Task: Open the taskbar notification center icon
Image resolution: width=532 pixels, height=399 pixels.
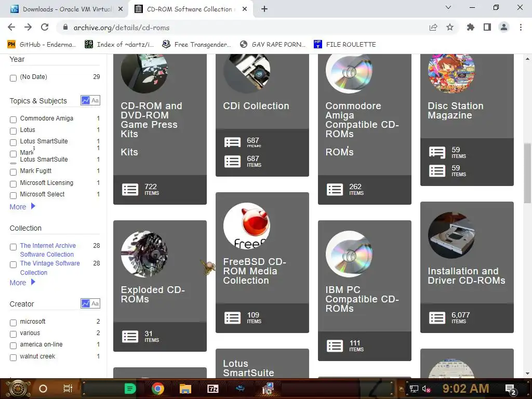Action: 511,389
